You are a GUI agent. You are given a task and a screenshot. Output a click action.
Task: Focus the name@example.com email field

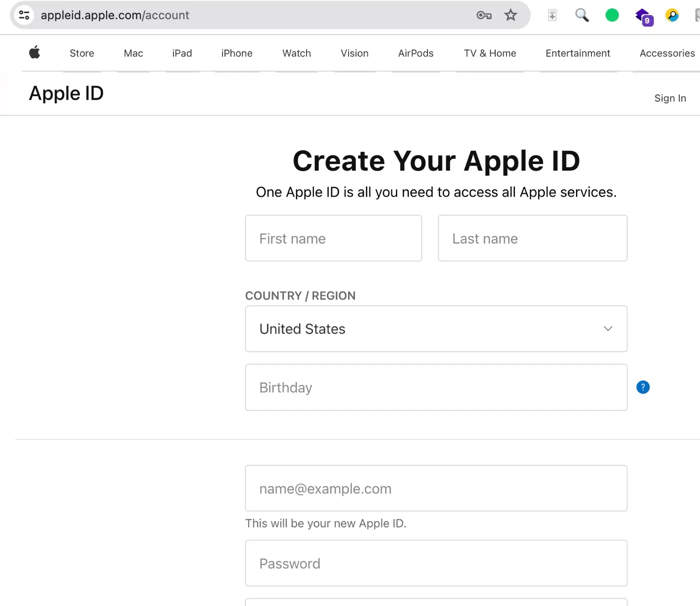tap(436, 488)
